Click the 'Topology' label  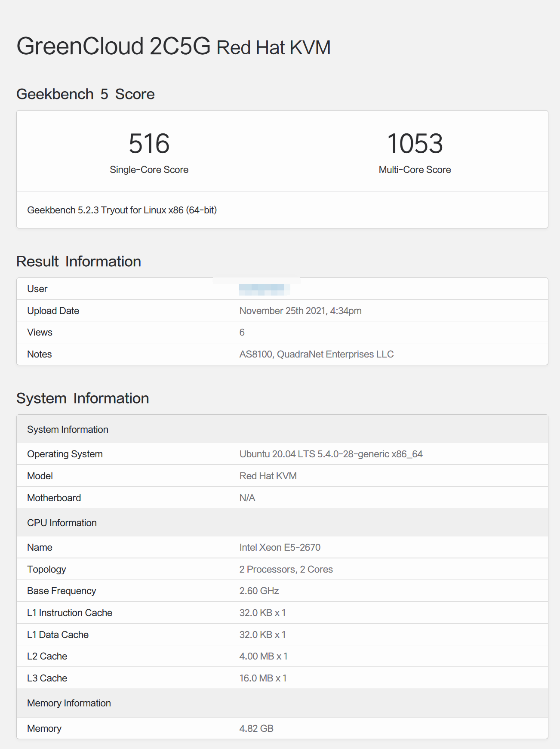[x=46, y=570]
